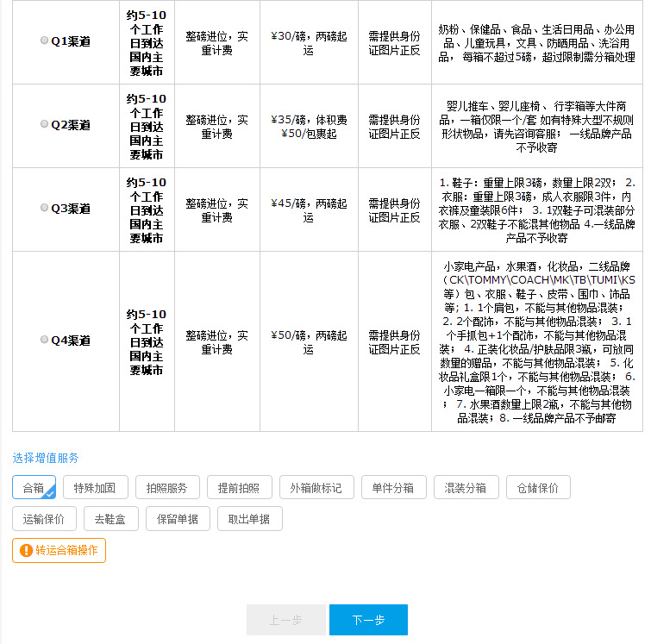Choose the 取出单据 service
This screenshot has height=644, width=651.
[249, 519]
